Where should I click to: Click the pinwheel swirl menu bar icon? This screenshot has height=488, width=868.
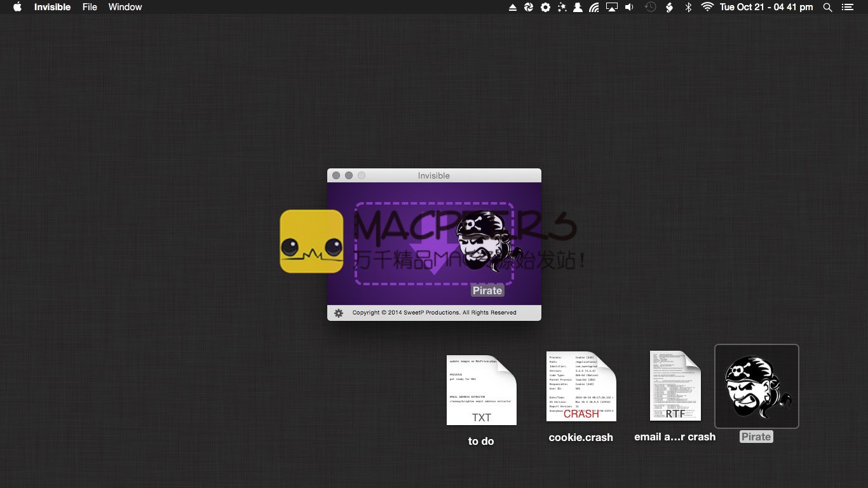[529, 7]
